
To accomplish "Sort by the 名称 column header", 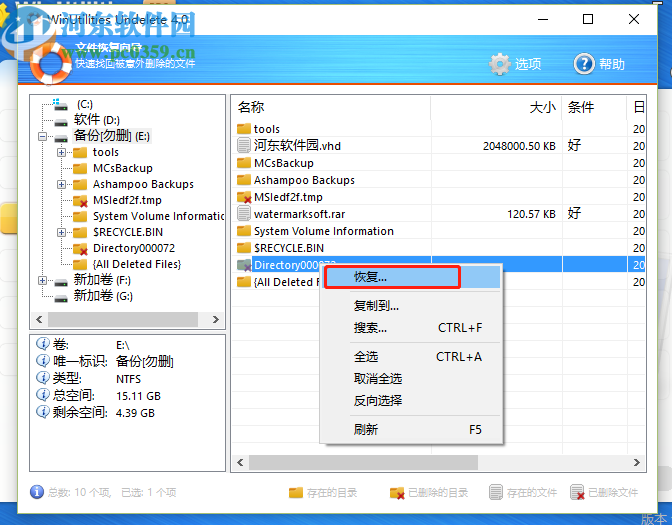I will 331,107.
